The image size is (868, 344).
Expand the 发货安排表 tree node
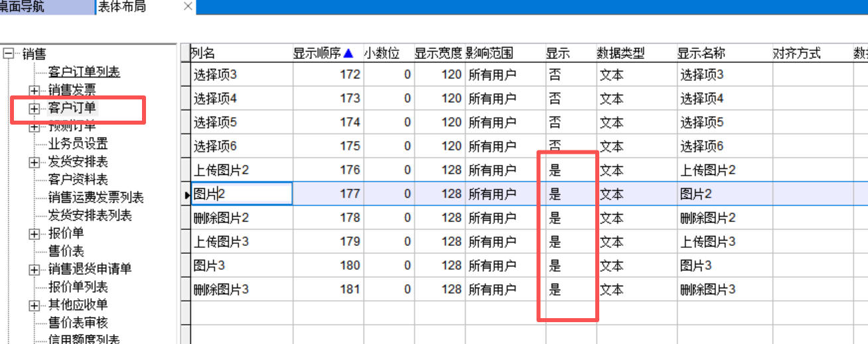[x=34, y=162]
